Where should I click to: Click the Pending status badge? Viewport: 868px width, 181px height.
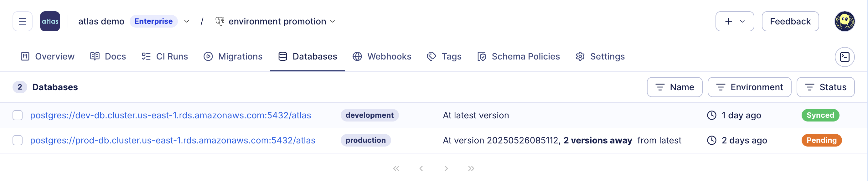(821, 140)
